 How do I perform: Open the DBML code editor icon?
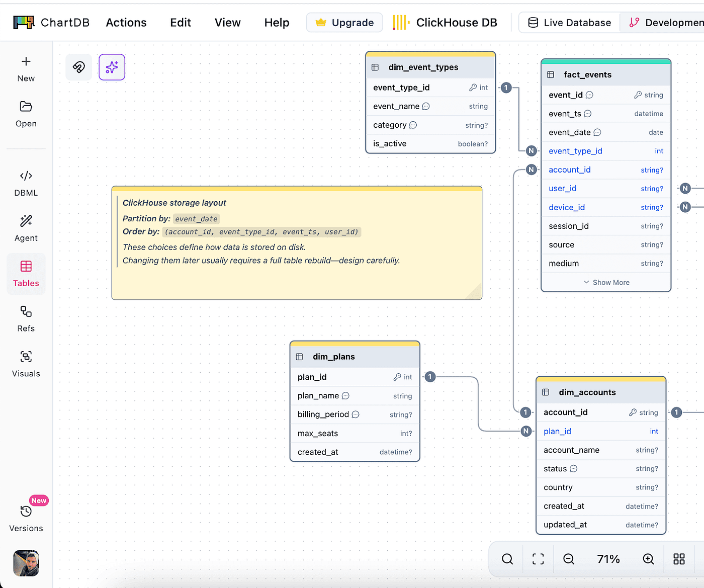click(x=26, y=176)
